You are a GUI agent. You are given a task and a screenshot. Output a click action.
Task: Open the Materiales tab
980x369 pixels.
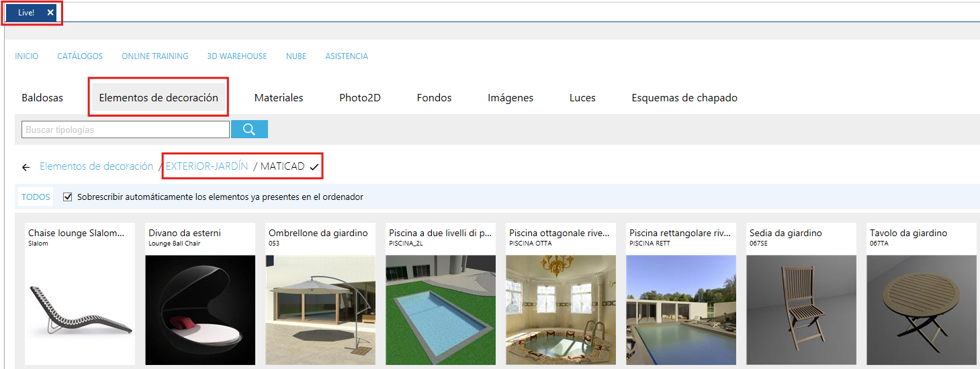tap(279, 98)
